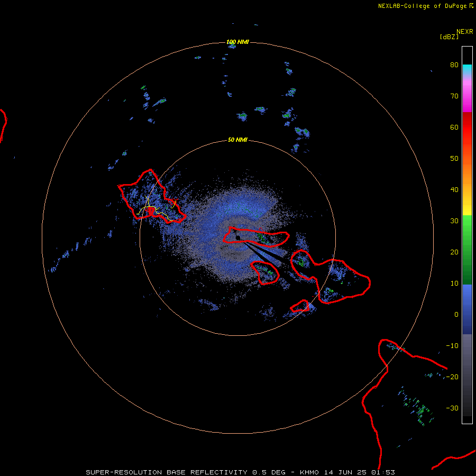The height and width of the screenshot is (476, 476).
Task: Click inside the Lanai island outline
Action: click(266, 273)
